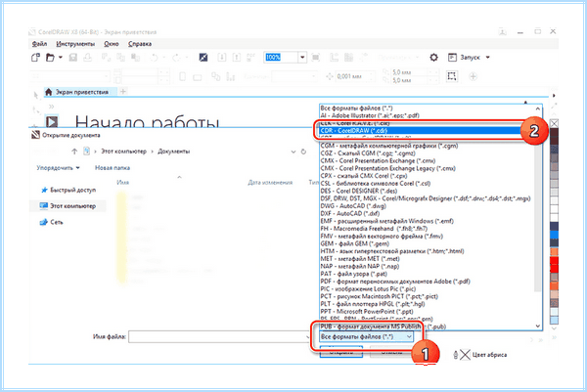Image resolution: width=587 pixels, height=392 pixels.
Task: Click Документы in the address path
Action: point(174,152)
